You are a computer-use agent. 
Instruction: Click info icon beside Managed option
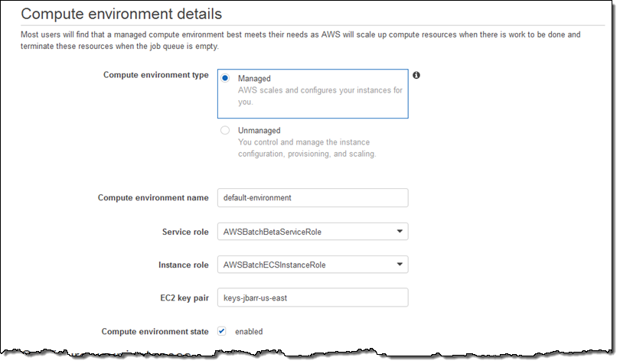[x=417, y=76]
